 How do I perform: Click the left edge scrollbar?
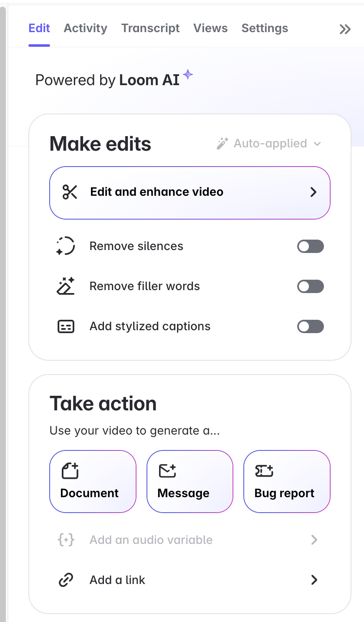click(3, 313)
